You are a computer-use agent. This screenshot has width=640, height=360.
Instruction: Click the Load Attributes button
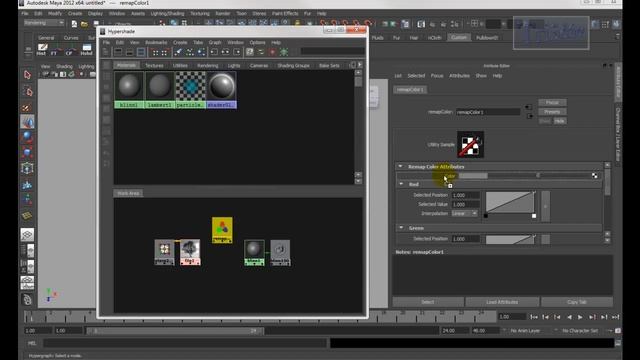502,302
